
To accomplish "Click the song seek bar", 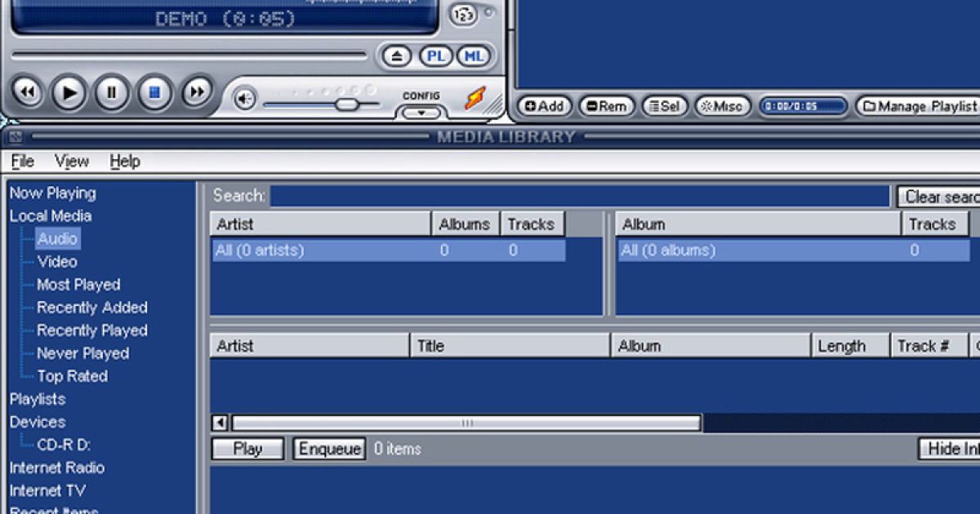I will [x=189, y=55].
